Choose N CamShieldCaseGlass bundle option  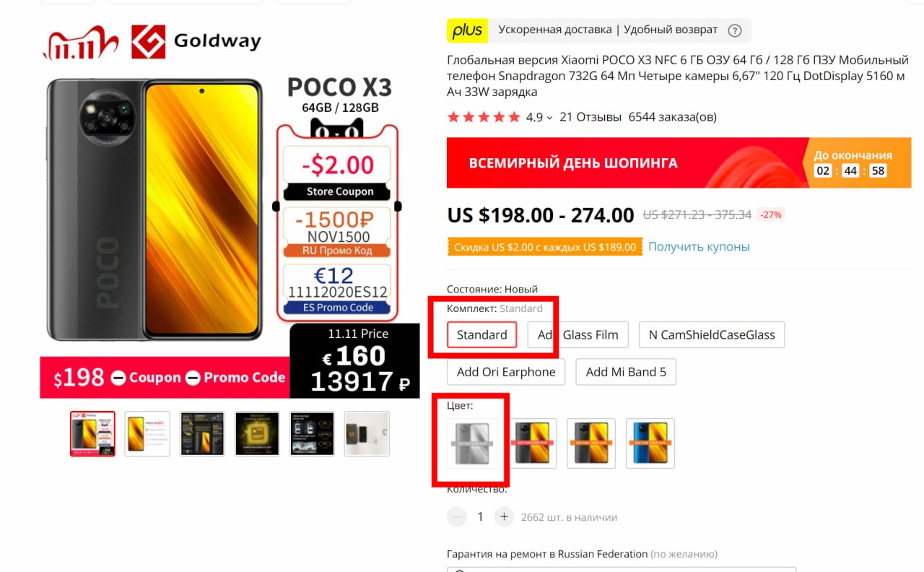click(x=712, y=334)
